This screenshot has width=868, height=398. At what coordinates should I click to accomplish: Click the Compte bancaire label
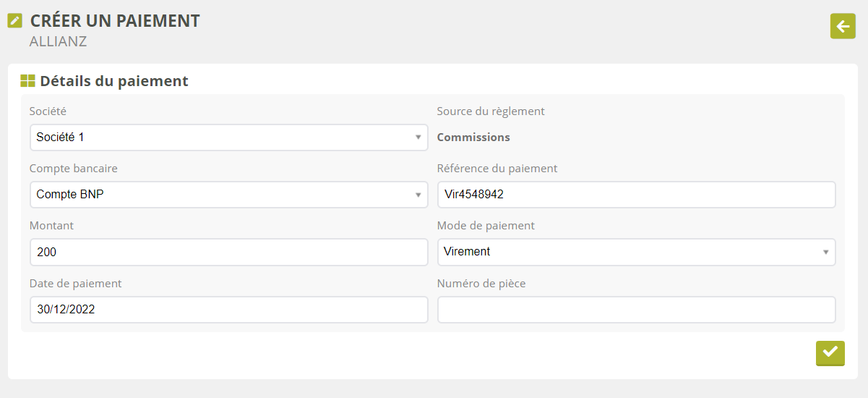pos(73,169)
